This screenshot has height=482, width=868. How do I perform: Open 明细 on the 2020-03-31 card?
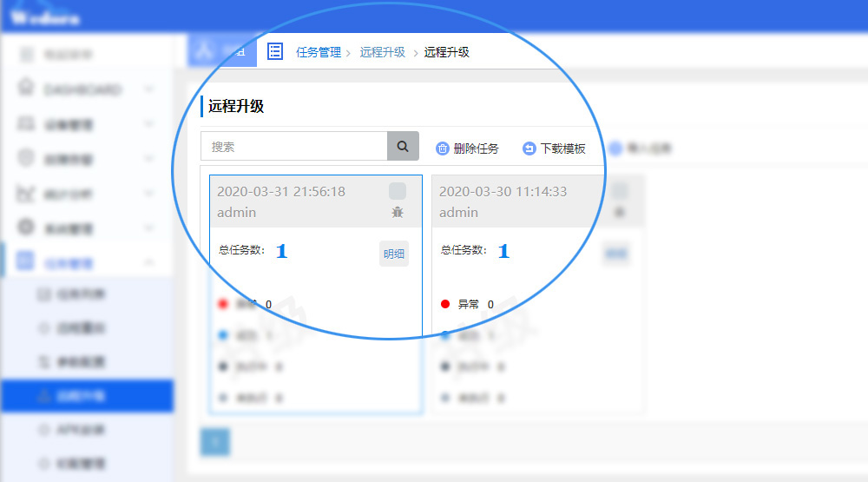pyautogui.click(x=394, y=254)
